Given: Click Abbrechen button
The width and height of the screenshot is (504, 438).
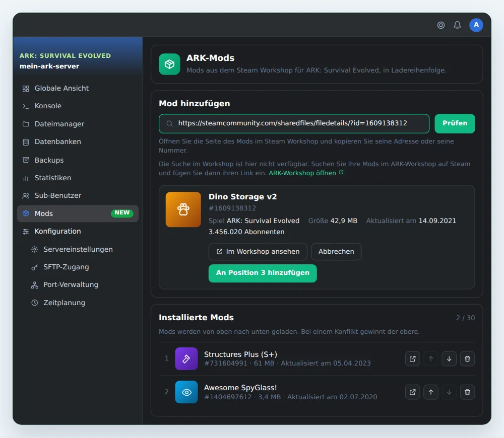Looking at the screenshot, I should tap(336, 251).
